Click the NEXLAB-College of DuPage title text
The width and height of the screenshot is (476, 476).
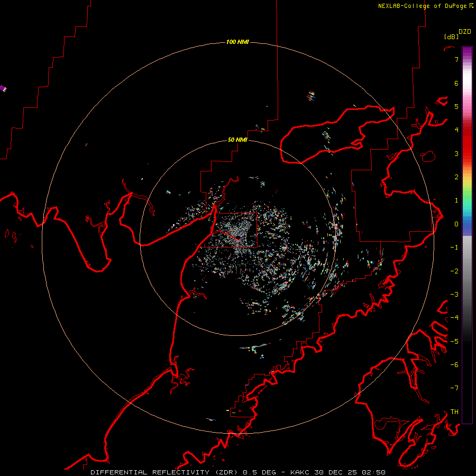coord(422,6)
